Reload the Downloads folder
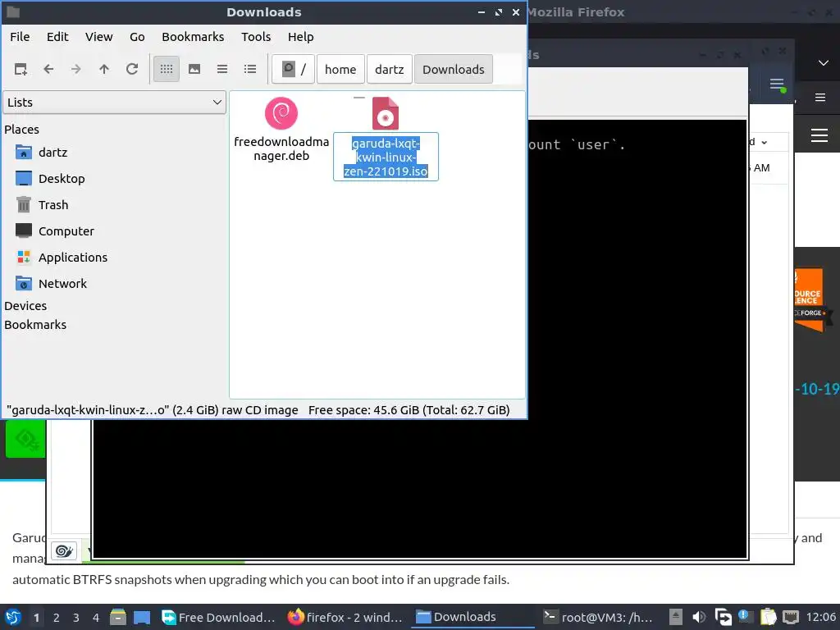This screenshot has width=840, height=630. coord(132,69)
